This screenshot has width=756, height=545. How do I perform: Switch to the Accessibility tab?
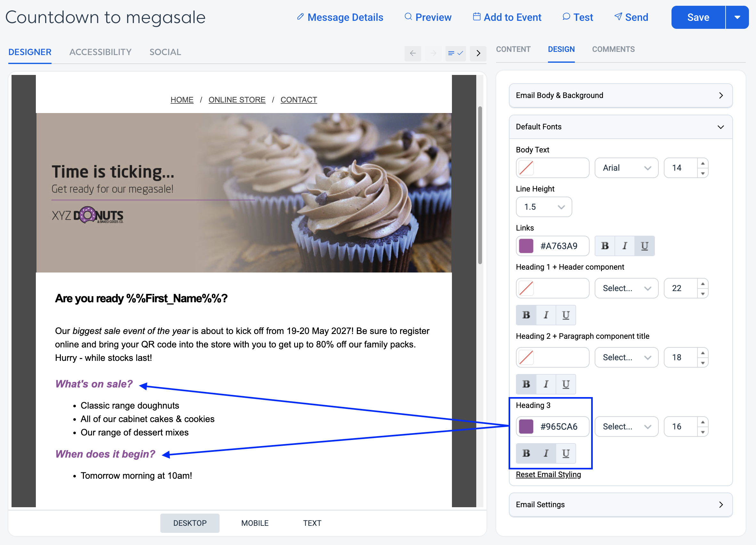tap(100, 52)
